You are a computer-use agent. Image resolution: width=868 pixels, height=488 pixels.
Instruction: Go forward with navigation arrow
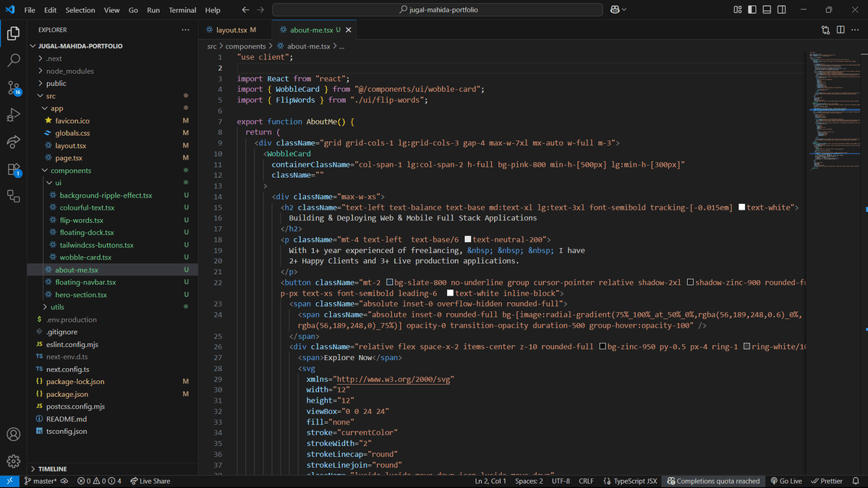[260, 9]
